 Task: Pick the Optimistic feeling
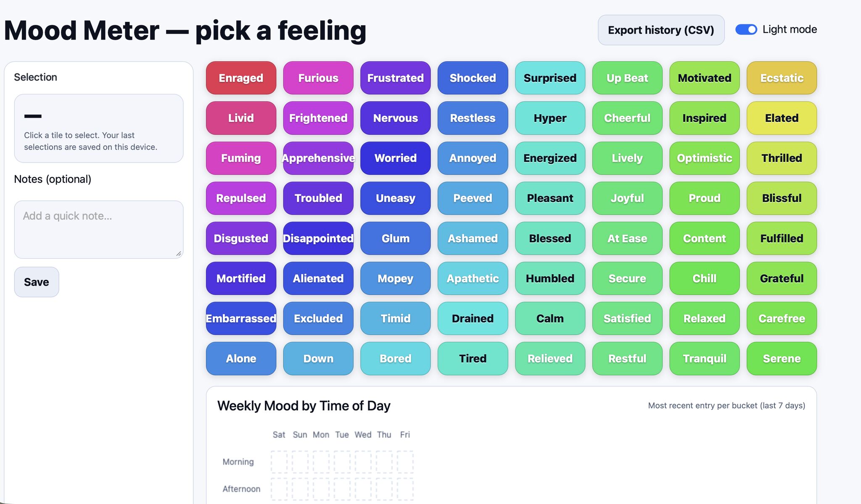[704, 158]
